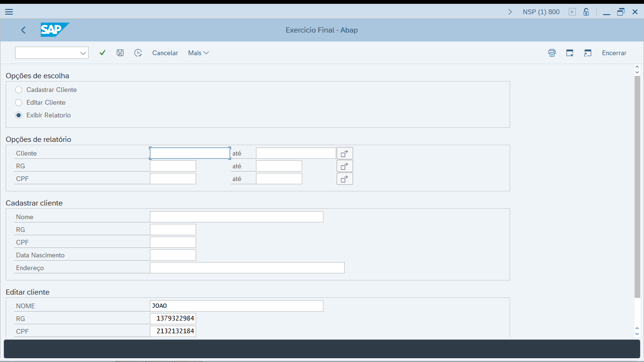The height and width of the screenshot is (362, 644).
Task: Click the play icon beside NSP (1) 800
Action: click(572, 12)
